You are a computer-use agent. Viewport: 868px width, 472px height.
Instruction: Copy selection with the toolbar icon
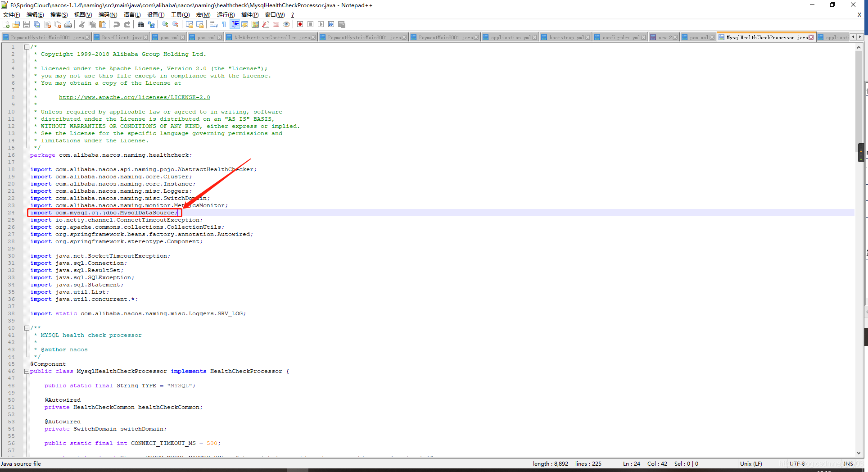pyautogui.click(x=92, y=24)
